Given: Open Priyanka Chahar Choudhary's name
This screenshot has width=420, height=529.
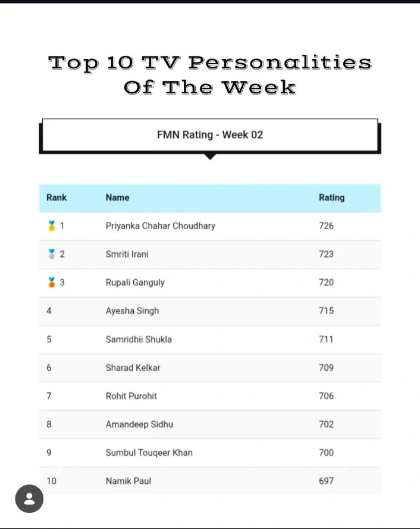Looking at the screenshot, I should (x=160, y=226).
